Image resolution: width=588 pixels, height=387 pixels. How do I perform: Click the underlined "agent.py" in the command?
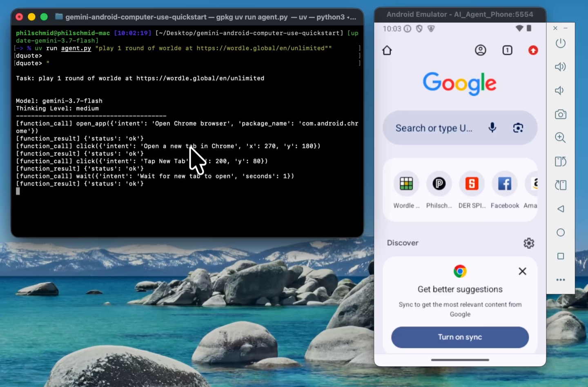tap(76, 48)
